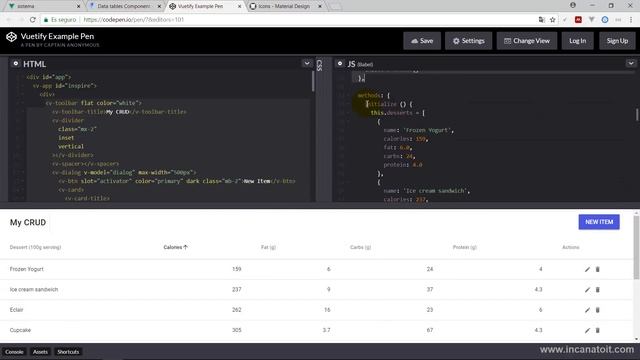The width and height of the screenshot is (640, 360).
Task: Delete the Ice cream sandwich row
Action: 598,290
